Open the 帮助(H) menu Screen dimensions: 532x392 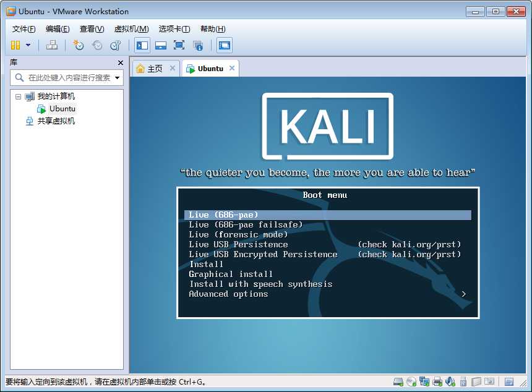click(x=213, y=29)
